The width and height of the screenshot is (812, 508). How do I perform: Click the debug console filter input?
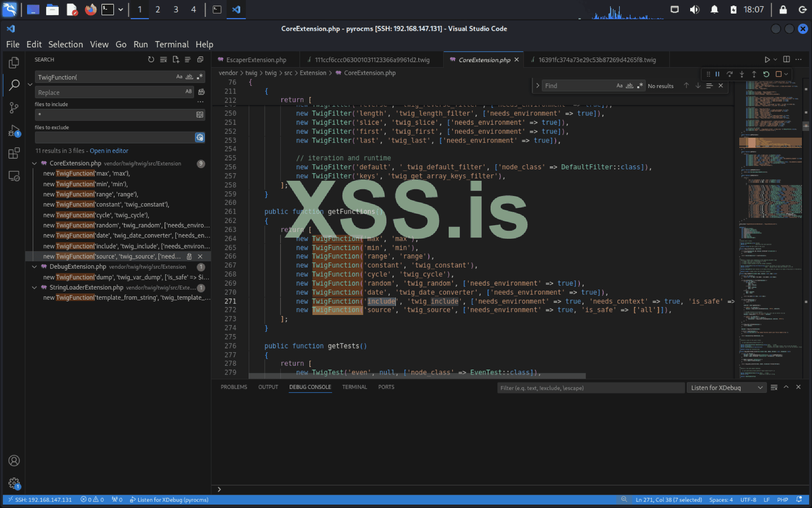click(590, 388)
